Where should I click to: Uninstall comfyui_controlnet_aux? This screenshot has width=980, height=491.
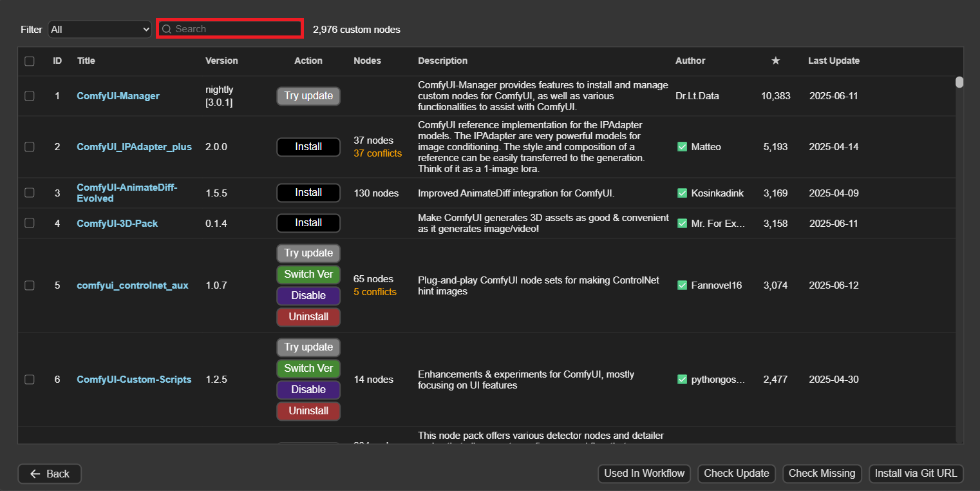click(x=308, y=316)
